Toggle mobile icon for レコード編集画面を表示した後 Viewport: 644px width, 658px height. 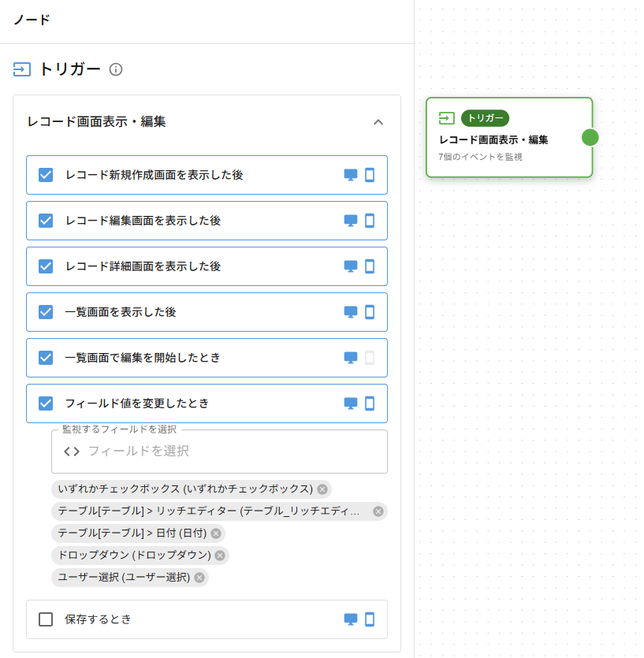(370, 221)
